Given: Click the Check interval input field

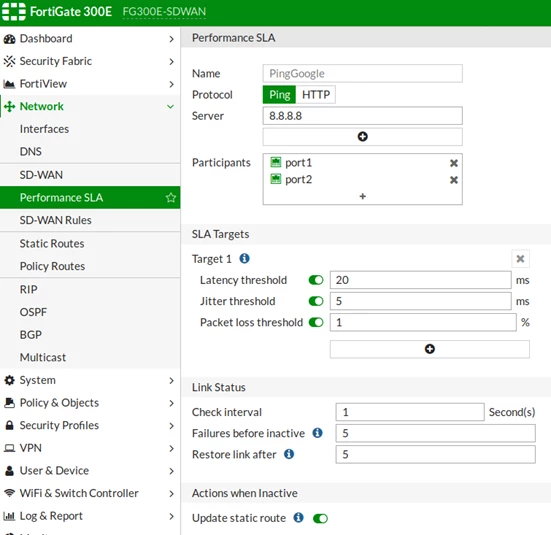Looking at the screenshot, I should (410, 412).
